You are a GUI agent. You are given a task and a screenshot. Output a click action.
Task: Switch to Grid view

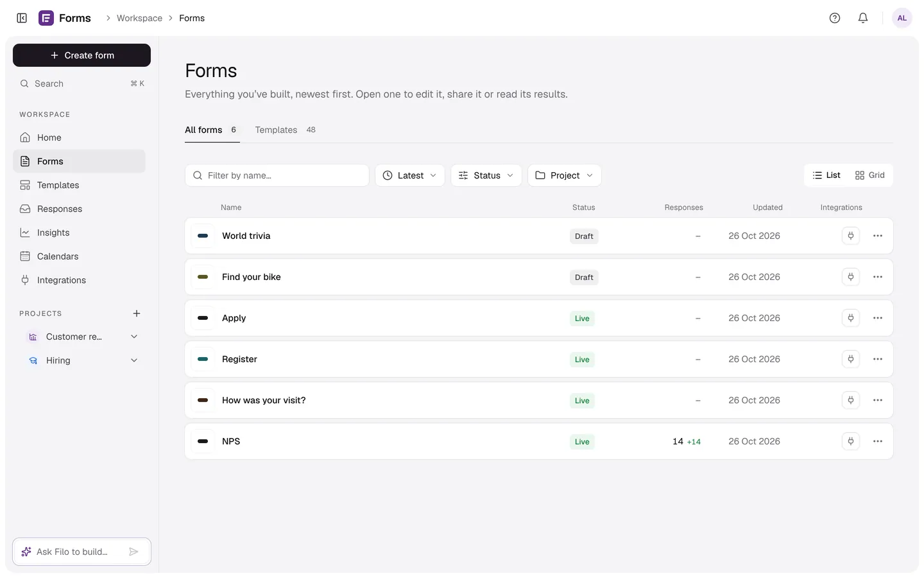[869, 175]
